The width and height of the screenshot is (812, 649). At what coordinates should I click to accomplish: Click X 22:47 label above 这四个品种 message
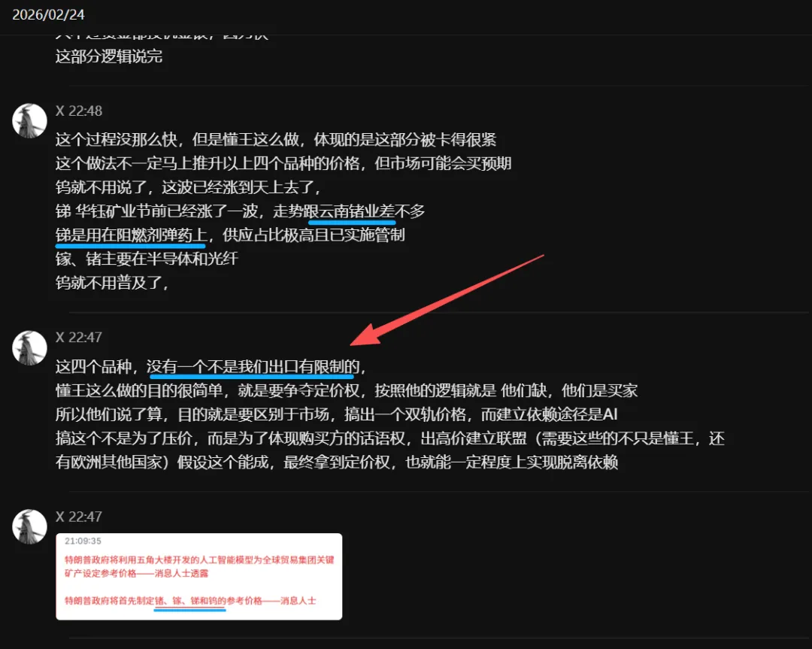[79, 337]
